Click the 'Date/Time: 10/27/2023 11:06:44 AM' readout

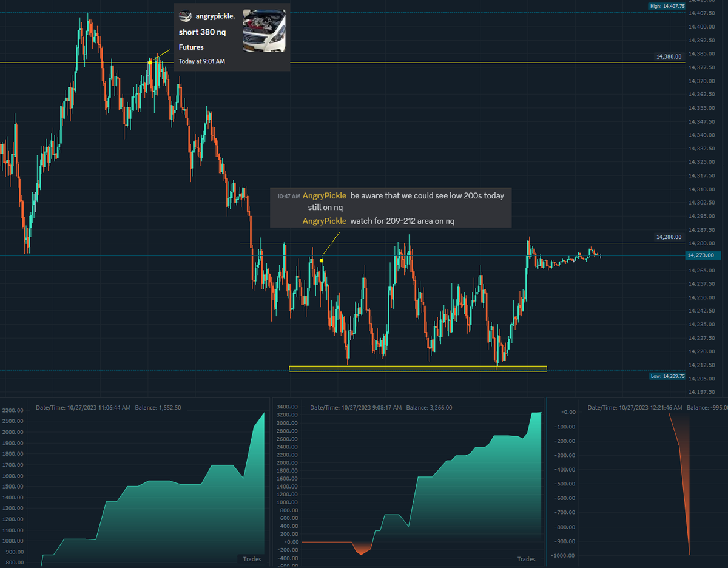pyautogui.click(x=83, y=408)
